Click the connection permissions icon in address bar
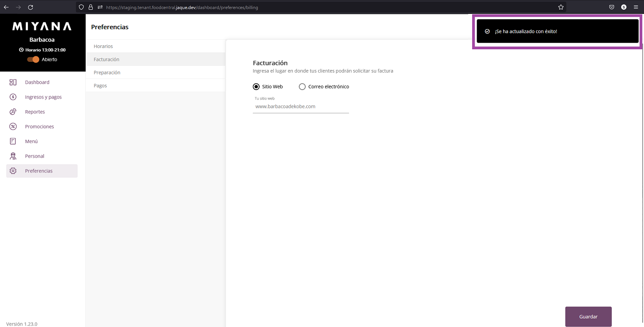Screen dimensions: 644x327 (100, 7)
